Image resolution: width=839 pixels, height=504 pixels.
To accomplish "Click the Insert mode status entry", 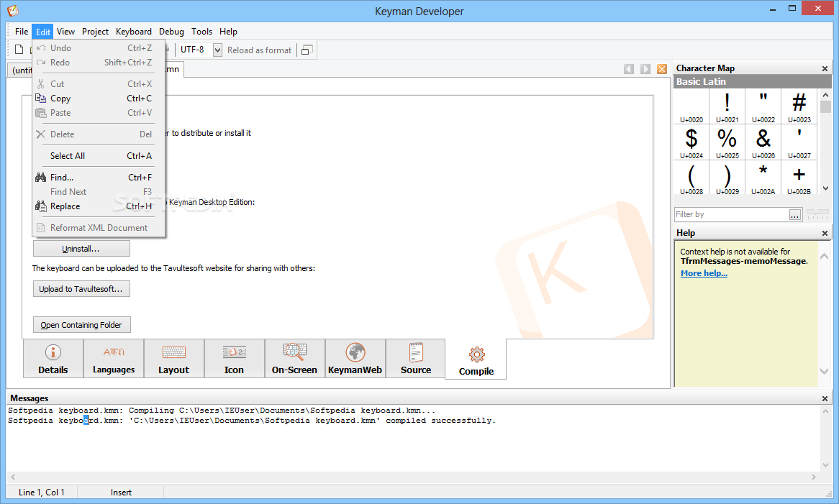I will pos(121,492).
